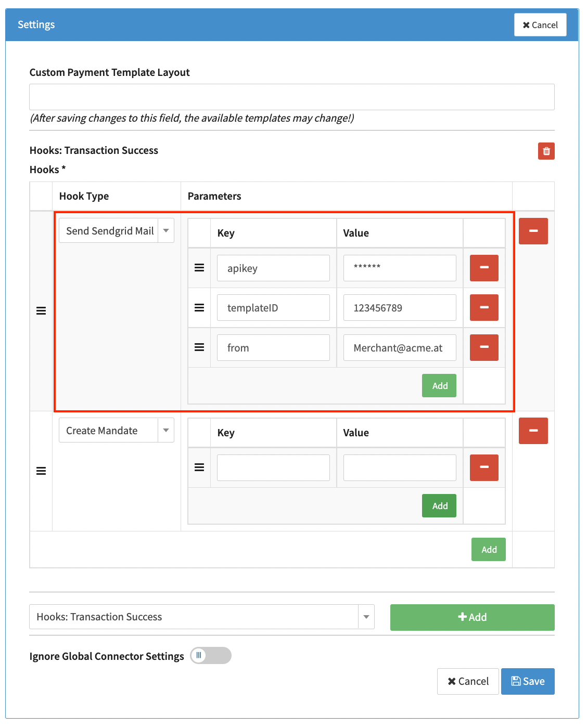
Task: Delete the Hooks: Transaction Success section via trash icon
Action: point(546,151)
